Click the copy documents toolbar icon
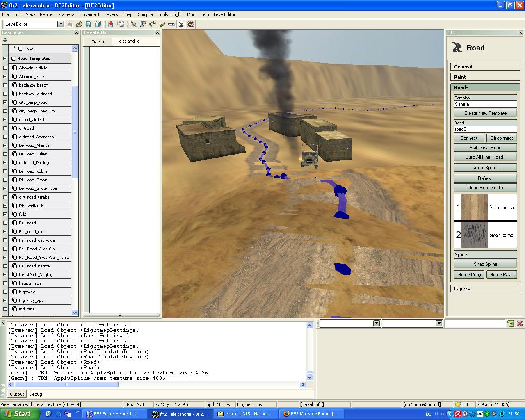The image size is (525, 420). tap(120, 25)
